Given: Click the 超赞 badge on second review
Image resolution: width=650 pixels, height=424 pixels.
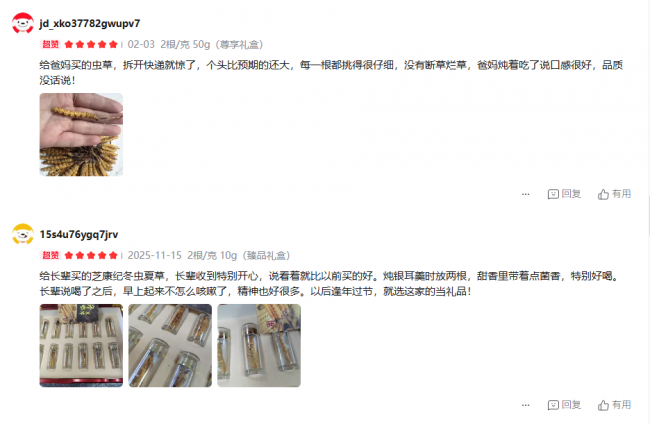Looking at the screenshot, I should (51, 255).
